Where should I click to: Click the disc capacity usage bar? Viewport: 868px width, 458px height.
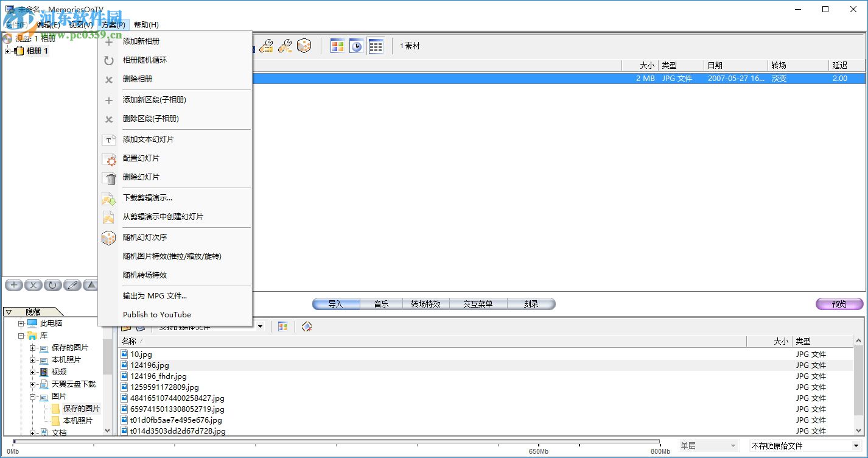tap(336, 442)
